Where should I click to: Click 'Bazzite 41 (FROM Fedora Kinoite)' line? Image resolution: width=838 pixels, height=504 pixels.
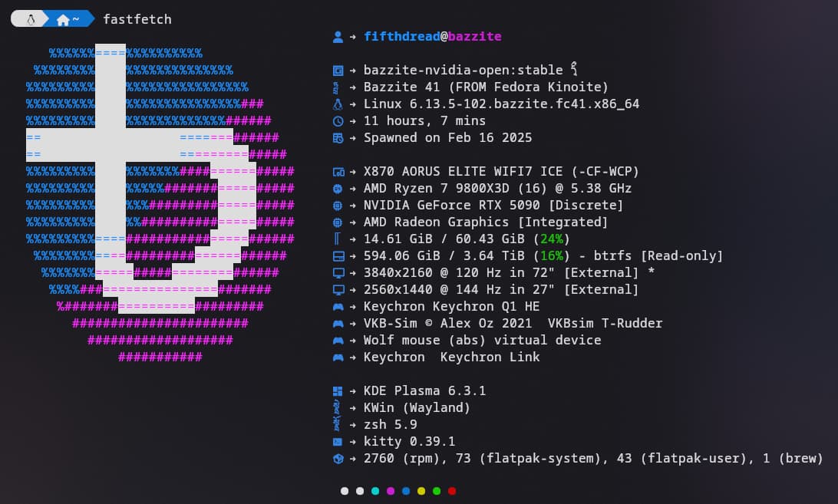click(x=486, y=87)
